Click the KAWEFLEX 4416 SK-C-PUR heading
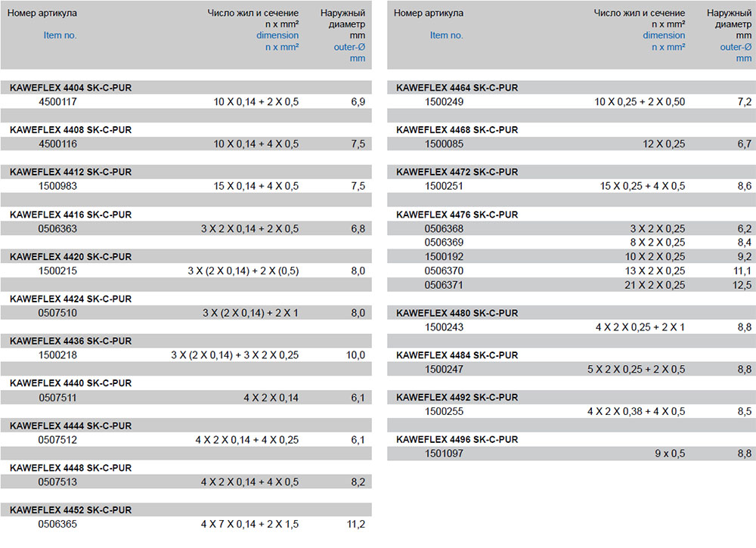Image resolution: width=756 pixels, height=548 pixels. pyautogui.click(x=70, y=215)
